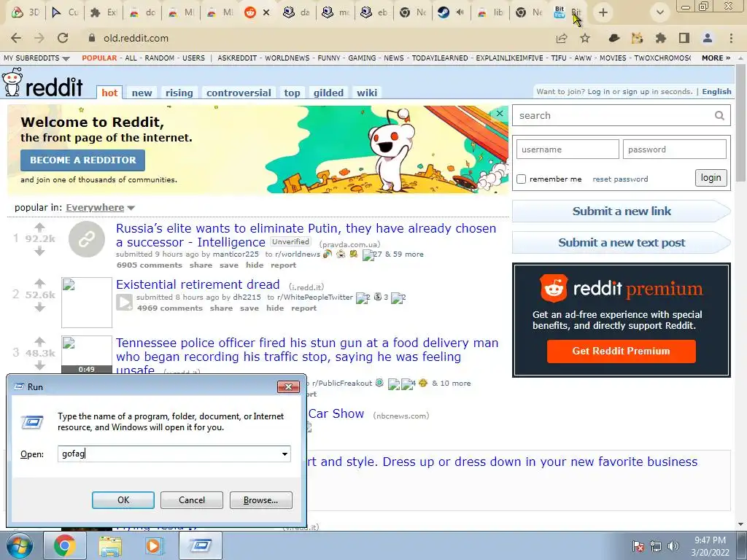This screenshot has width=747, height=560.
Task: Open Windows Media Player from taskbar
Action: coord(154,545)
